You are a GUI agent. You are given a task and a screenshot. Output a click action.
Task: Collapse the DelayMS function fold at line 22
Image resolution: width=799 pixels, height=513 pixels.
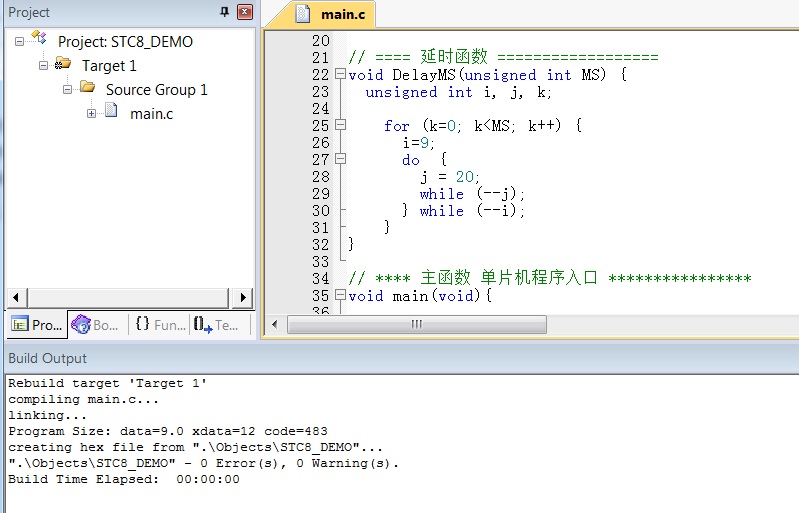click(x=340, y=74)
